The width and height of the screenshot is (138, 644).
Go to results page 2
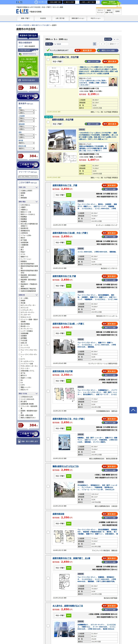(x=98, y=44)
